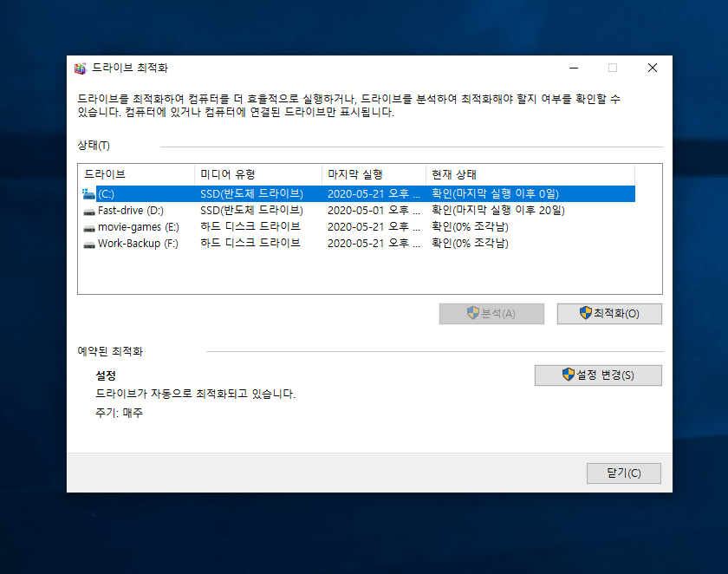Sort by the 미디어 유형 column header
Image resolution: width=728 pixels, height=574 pixels.
tap(258, 174)
